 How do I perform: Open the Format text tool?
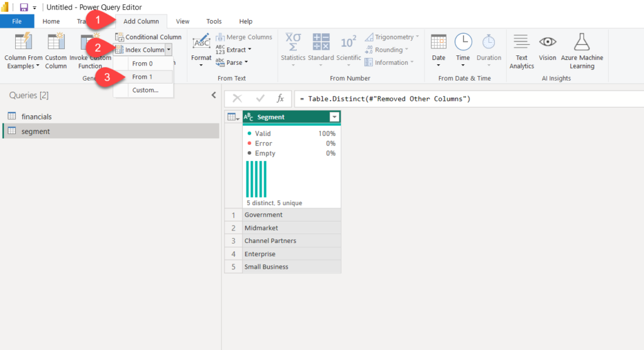point(201,51)
